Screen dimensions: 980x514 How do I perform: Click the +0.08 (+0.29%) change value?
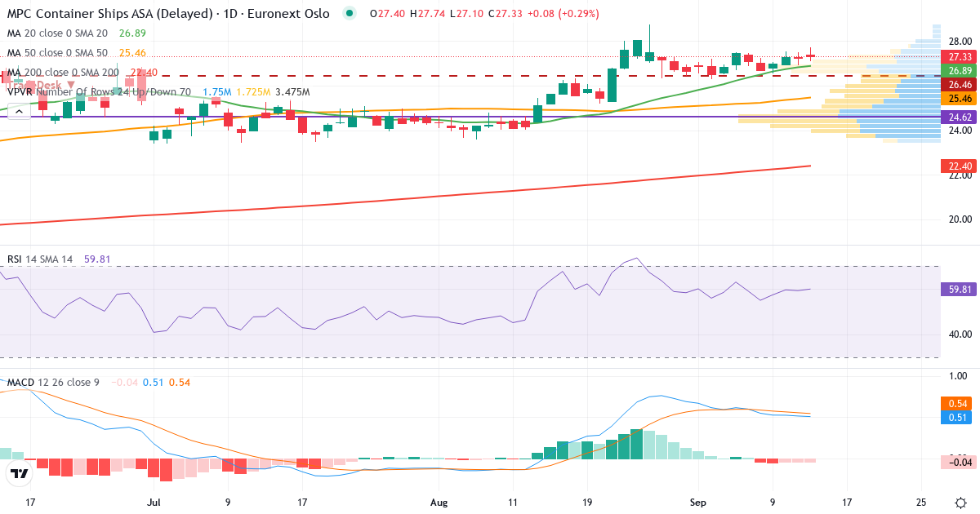563,14
